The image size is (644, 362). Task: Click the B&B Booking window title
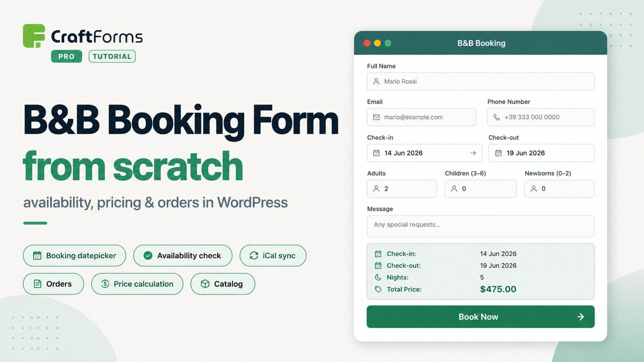tap(481, 43)
